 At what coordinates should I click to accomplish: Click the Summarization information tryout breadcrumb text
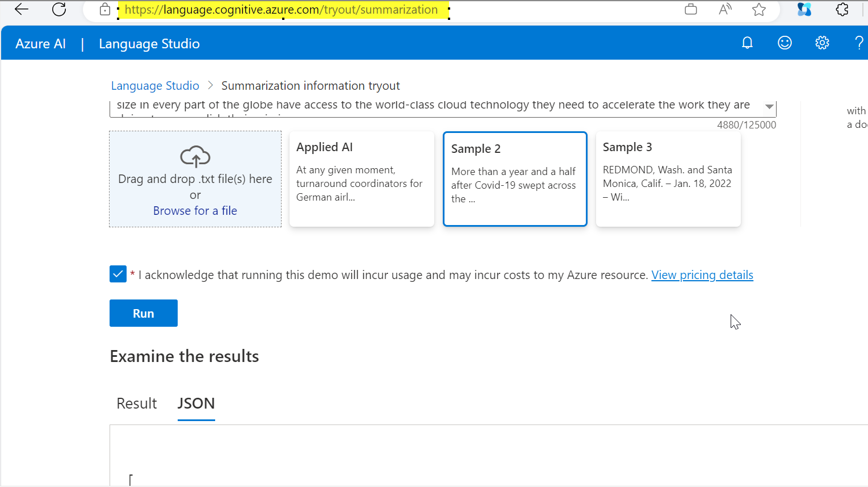pos(311,86)
